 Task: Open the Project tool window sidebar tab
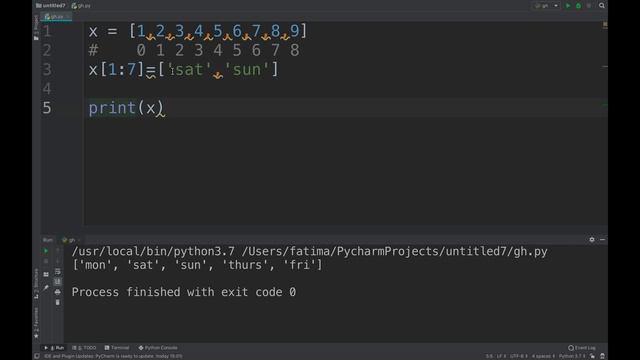(36, 28)
